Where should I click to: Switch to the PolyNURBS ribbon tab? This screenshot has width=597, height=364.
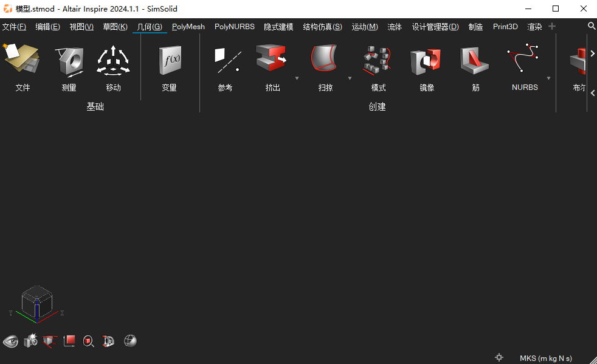coord(234,27)
